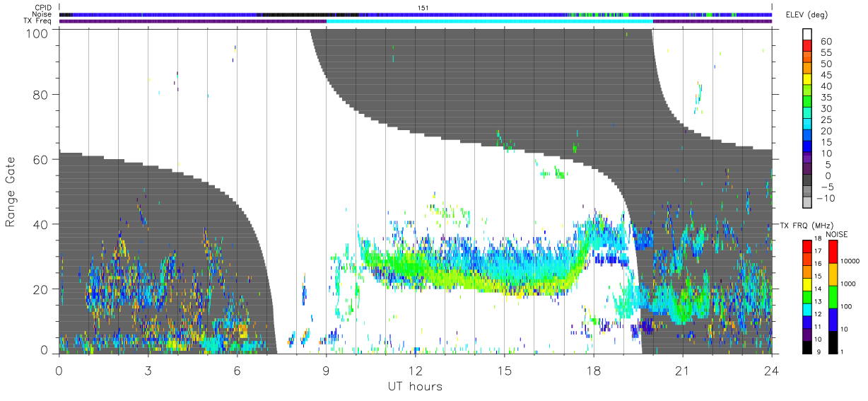Click Range Gate tick label '40'
This screenshot has height=401, width=868.
click(41, 224)
